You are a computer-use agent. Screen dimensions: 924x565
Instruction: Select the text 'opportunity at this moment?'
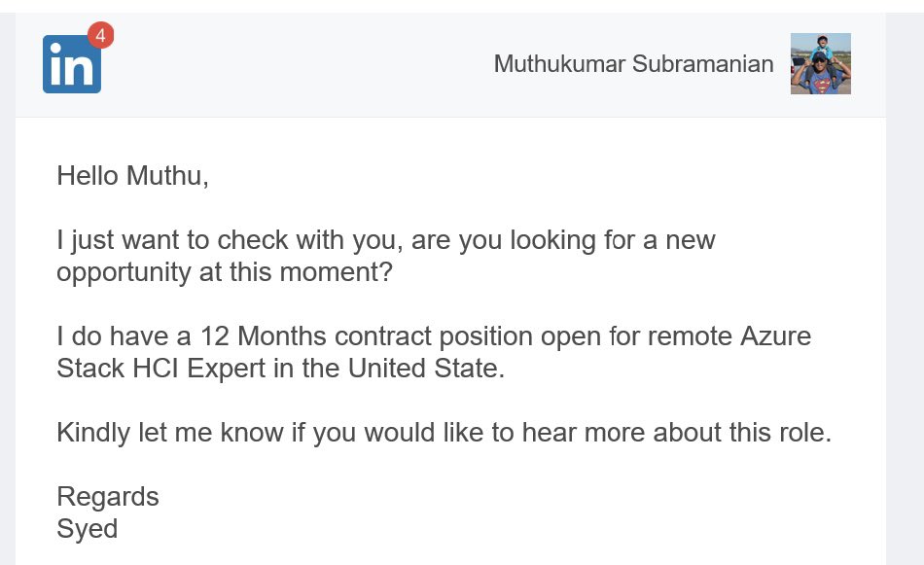point(225,272)
